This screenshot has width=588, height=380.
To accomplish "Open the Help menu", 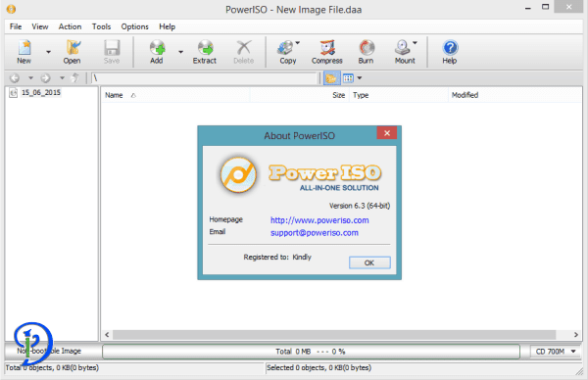I will click(167, 26).
